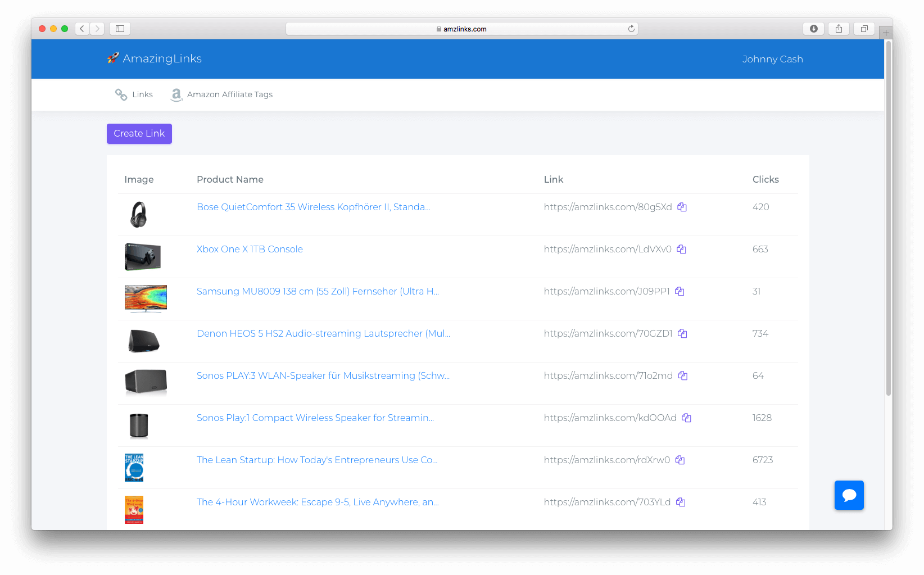Click the Amazon logo icon in navigation
The width and height of the screenshot is (924, 575).
pos(176,94)
